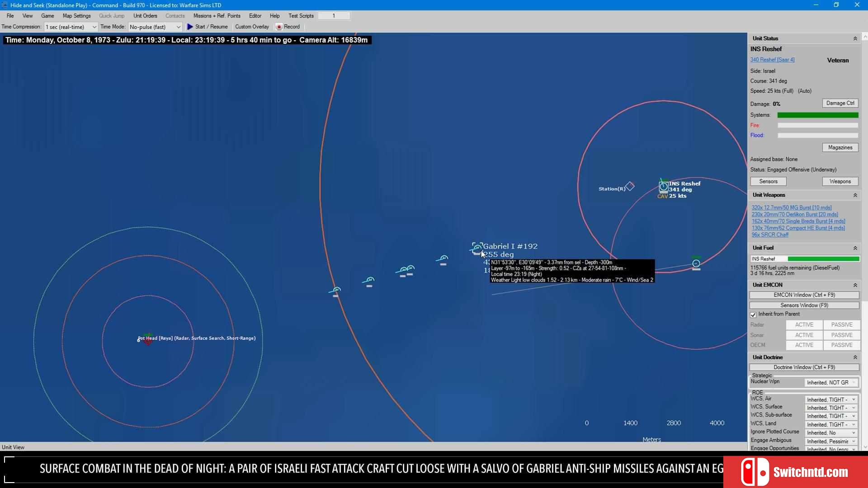The width and height of the screenshot is (868, 488).
Task: Open the Map Settings menu
Action: 76,16
